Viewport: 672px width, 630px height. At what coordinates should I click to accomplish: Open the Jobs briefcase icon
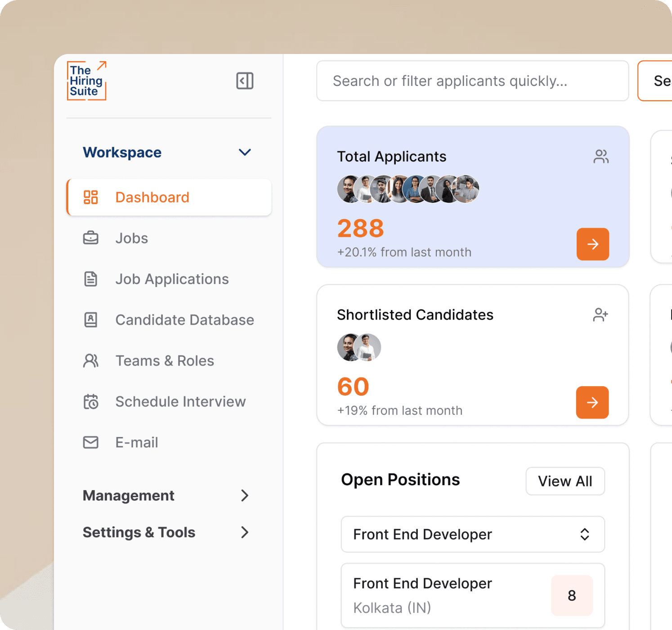click(91, 238)
